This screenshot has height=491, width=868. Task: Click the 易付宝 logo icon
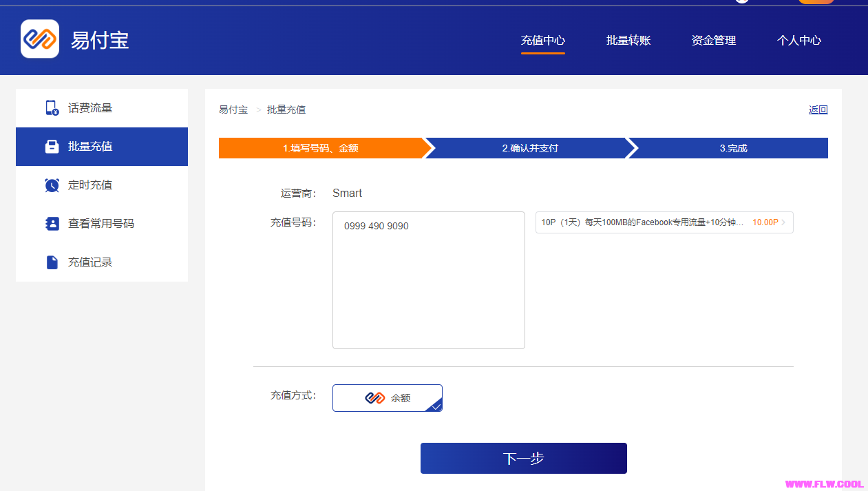click(40, 39)
